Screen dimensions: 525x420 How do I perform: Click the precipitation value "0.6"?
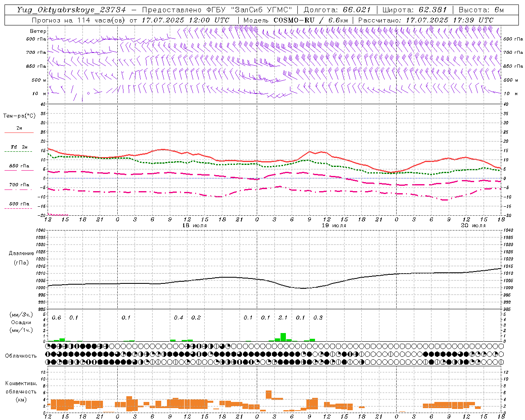(56, 318)
